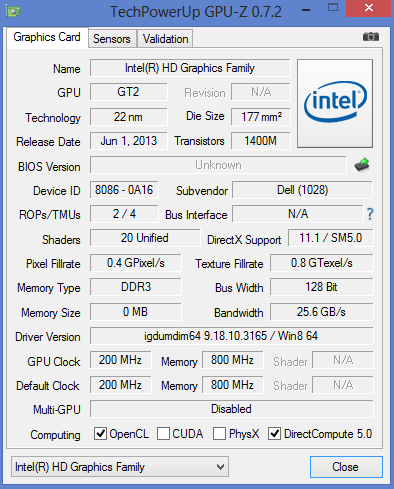Click the GPU-Z app icon in title bar
The image size is (394, 489).
(x=13, y=11)
